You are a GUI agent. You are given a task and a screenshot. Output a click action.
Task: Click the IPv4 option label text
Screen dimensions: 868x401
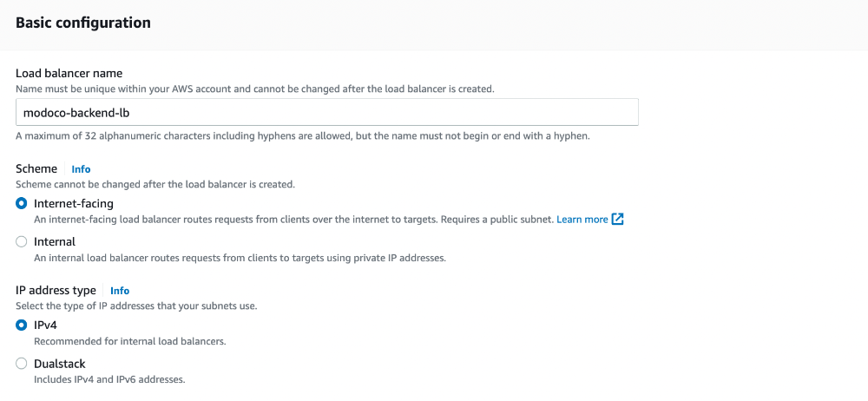[x=45, y=325]
